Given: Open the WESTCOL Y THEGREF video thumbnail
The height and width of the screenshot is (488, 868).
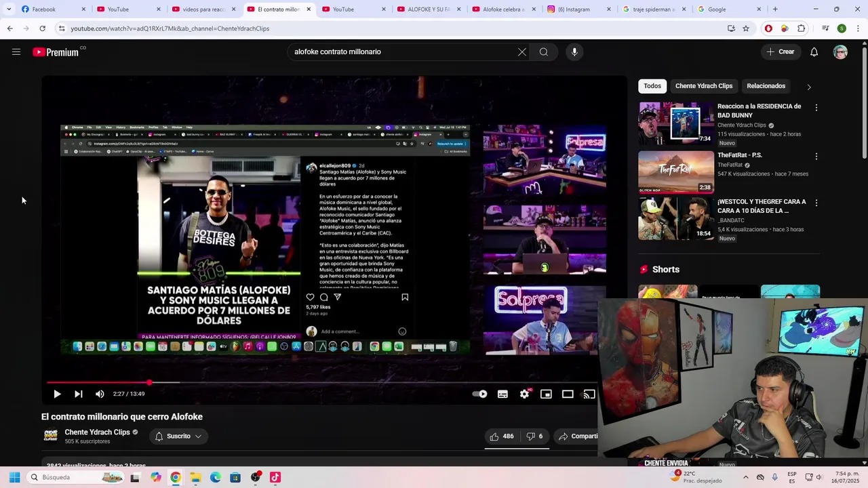Looking at the screenshot, I should click(676, 218).
